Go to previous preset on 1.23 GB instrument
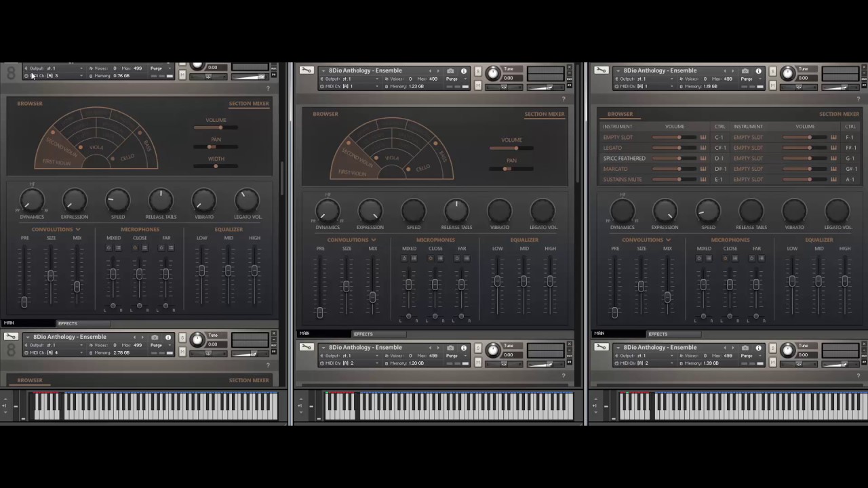The image size is (868, 488). click(x=430, y=70)
